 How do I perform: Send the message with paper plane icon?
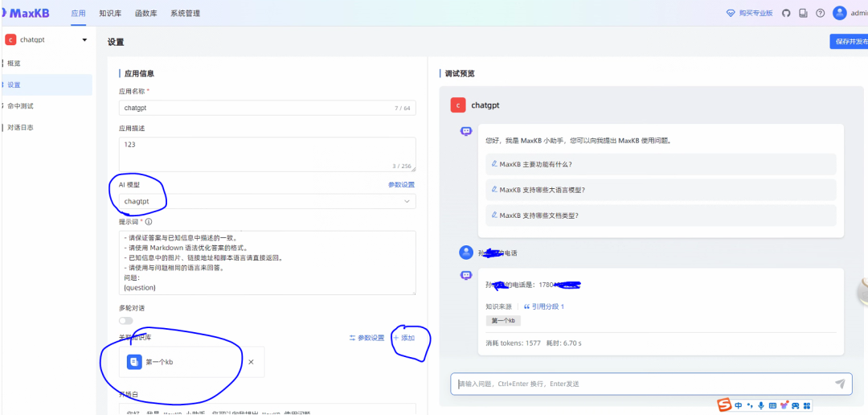(841, 384)
